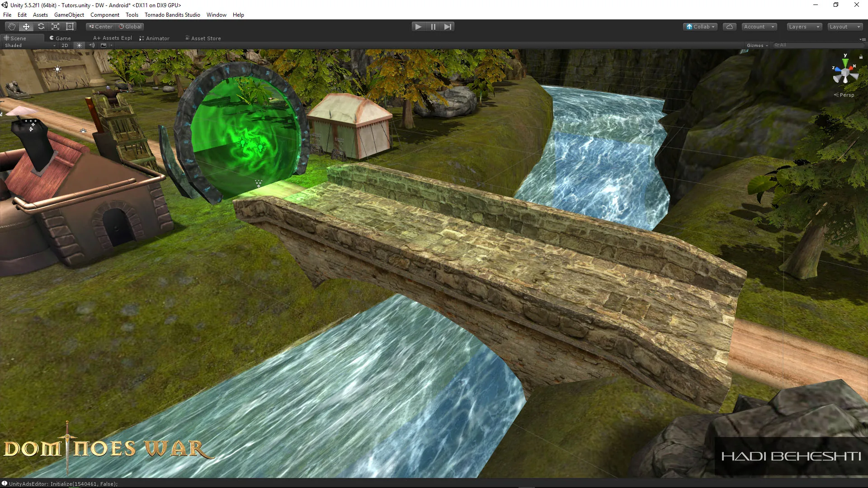Open the Gizmos dropdown
The image size is (868, 488).
click(757, 45)
